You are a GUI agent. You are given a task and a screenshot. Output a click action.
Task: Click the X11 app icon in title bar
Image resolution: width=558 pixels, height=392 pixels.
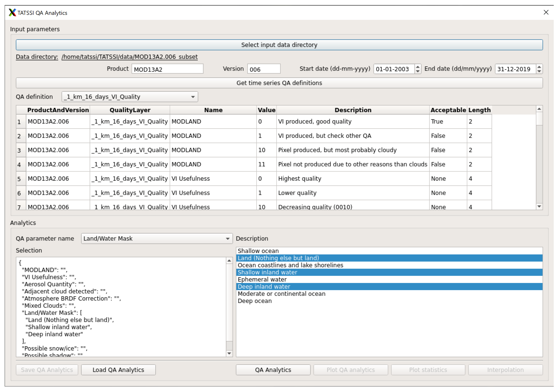12,13
